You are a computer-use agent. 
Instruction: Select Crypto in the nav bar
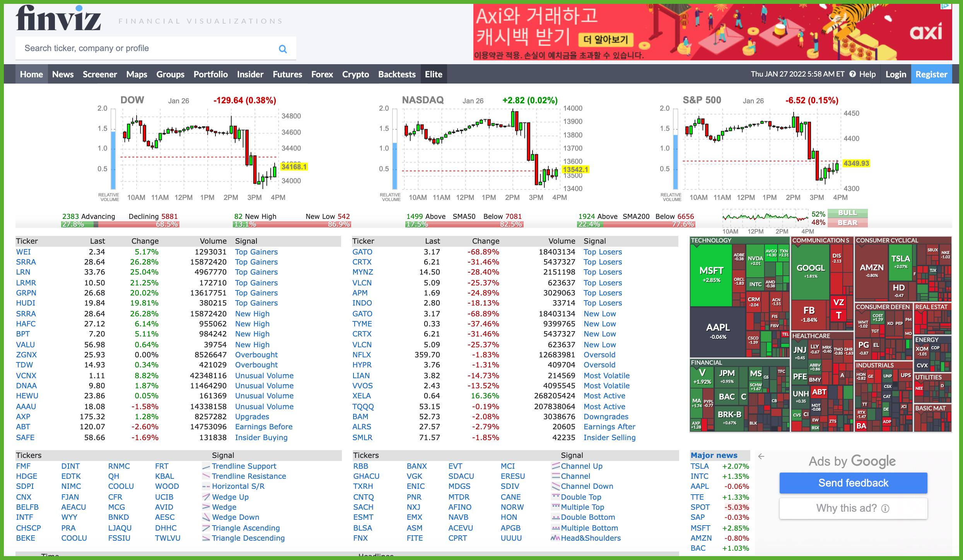click(x=355, y=74)
